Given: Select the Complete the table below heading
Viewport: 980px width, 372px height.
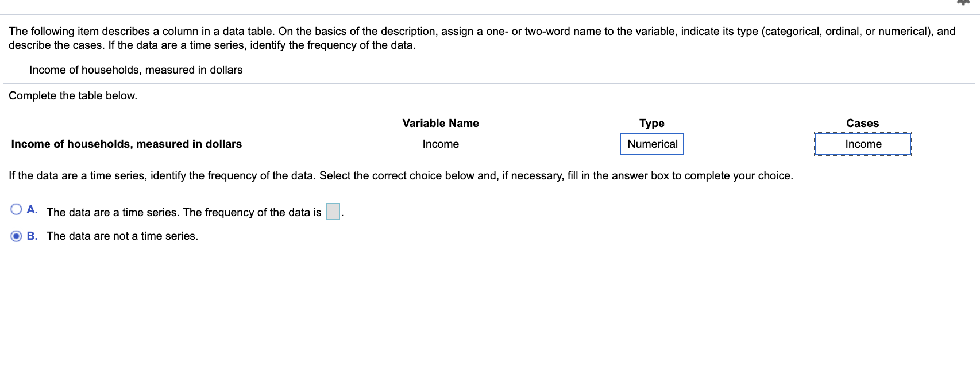Looking at the screenshot, I should coord(72,95).
